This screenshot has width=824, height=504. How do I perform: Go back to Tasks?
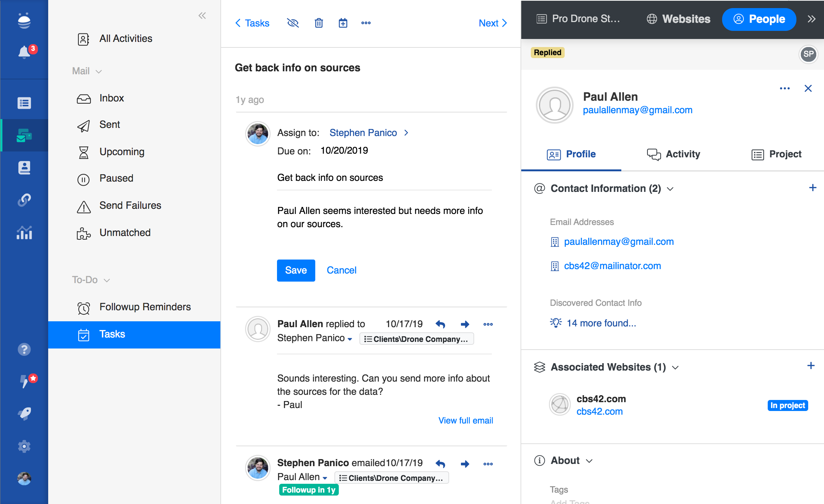click(x=252, y=23)
